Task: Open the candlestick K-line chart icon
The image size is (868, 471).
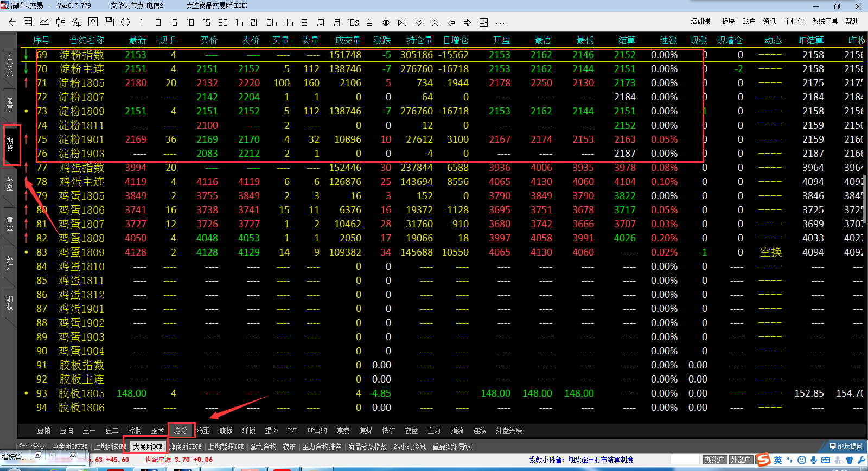Action: (x=61, y=22)
